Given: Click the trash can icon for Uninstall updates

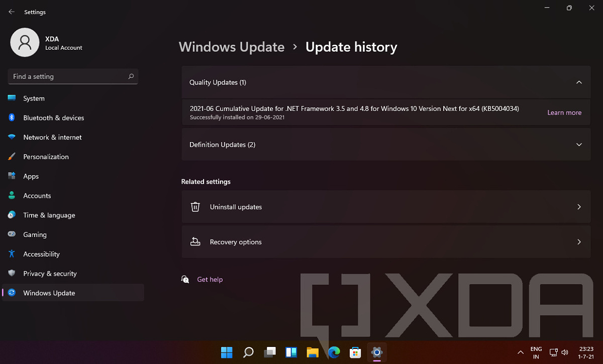Looking at the screenshot, I should [x=195, y=207].
